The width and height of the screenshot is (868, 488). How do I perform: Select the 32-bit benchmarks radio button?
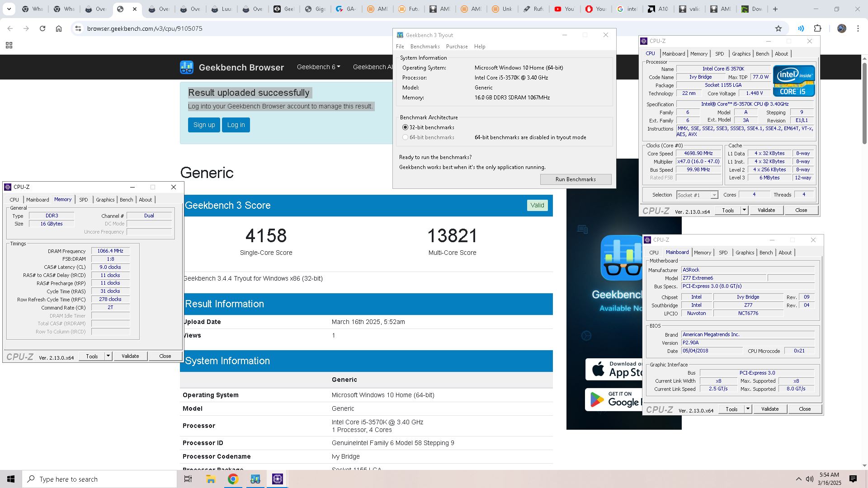point(405,127)
